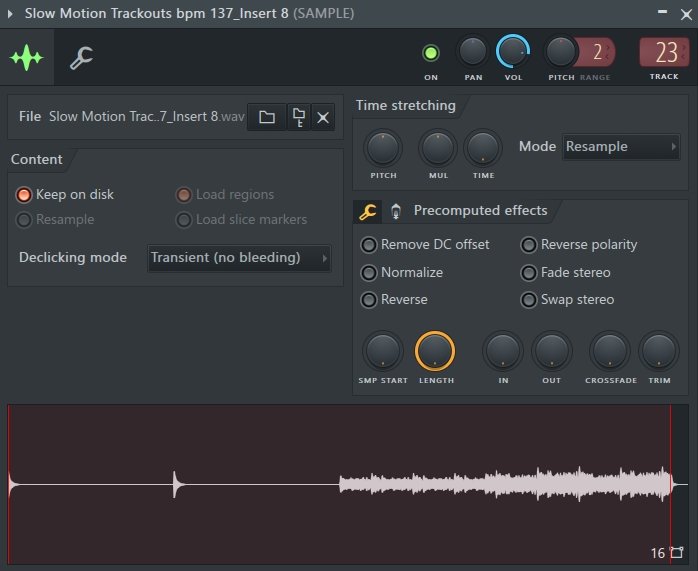The image size is (698, 571).
Task: Open the time stretching Mode Resample dropdown
Action: (621, 146)
